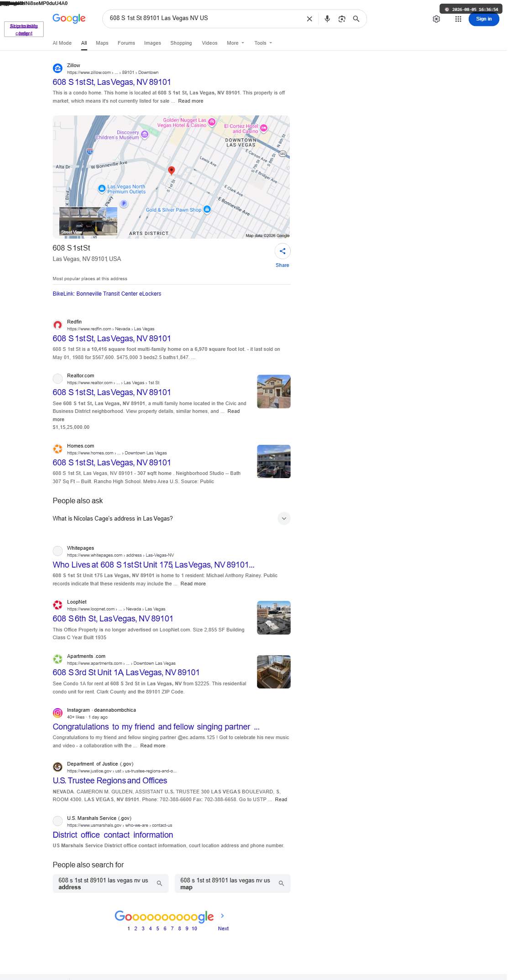Submit search with magnifier icon
This screenshot has height=980, width=513.
pos(356,19)
